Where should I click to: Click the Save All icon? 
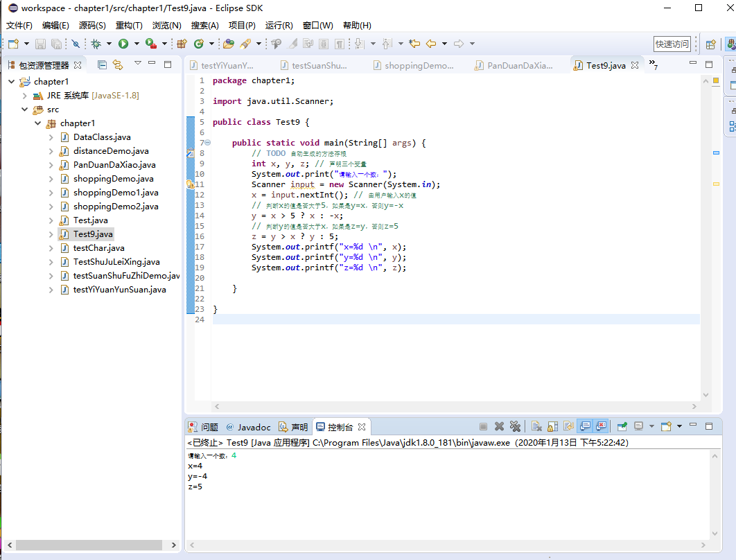point(56,44)
